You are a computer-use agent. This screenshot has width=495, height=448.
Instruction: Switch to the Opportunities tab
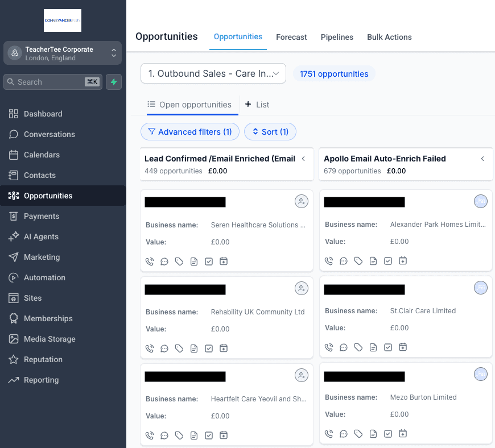[x=238, y=37]
